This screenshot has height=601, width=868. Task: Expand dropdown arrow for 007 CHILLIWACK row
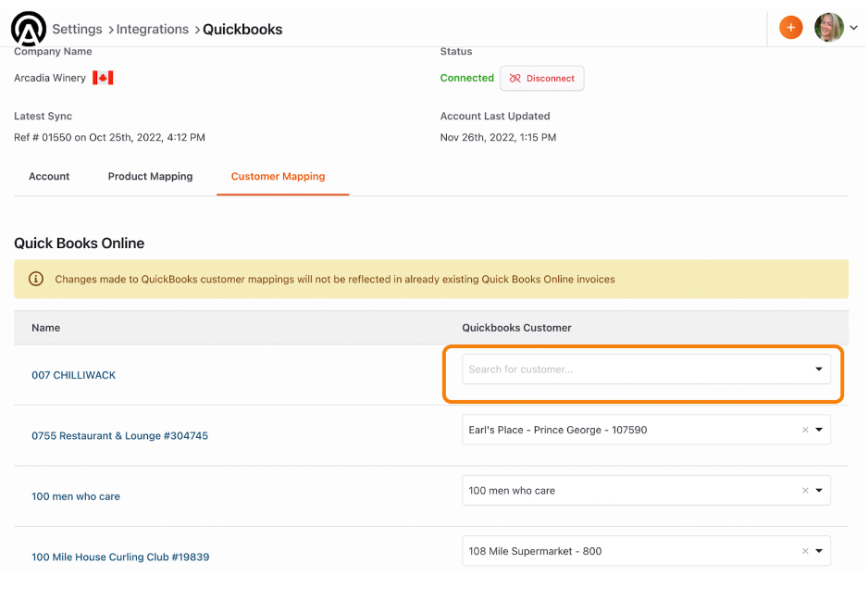click(x=818, y=369)
